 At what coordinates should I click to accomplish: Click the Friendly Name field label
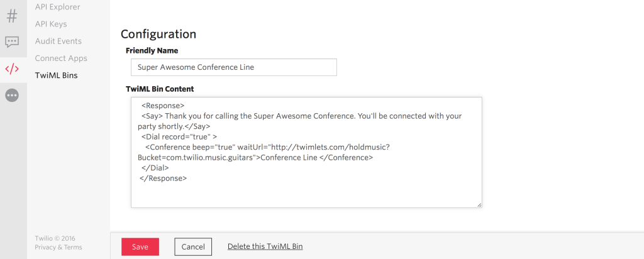coord(152,50)
